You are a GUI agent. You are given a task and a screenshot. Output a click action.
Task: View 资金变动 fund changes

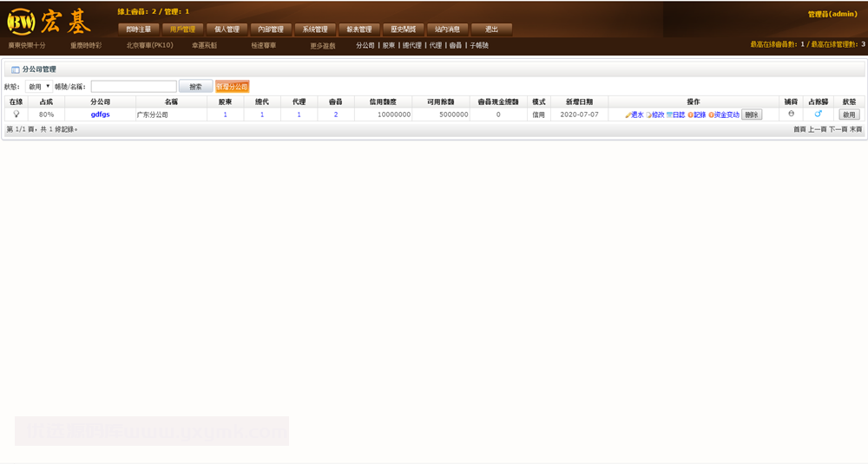coord(724,114)
